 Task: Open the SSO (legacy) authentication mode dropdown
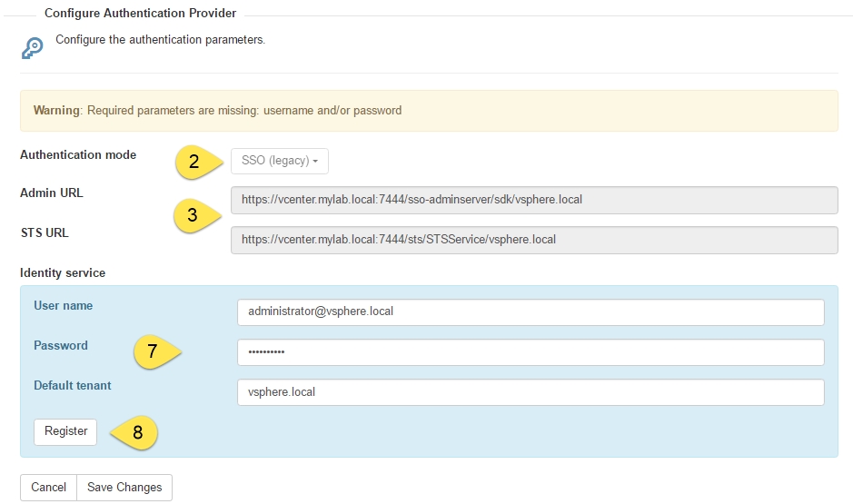(280, 161)
